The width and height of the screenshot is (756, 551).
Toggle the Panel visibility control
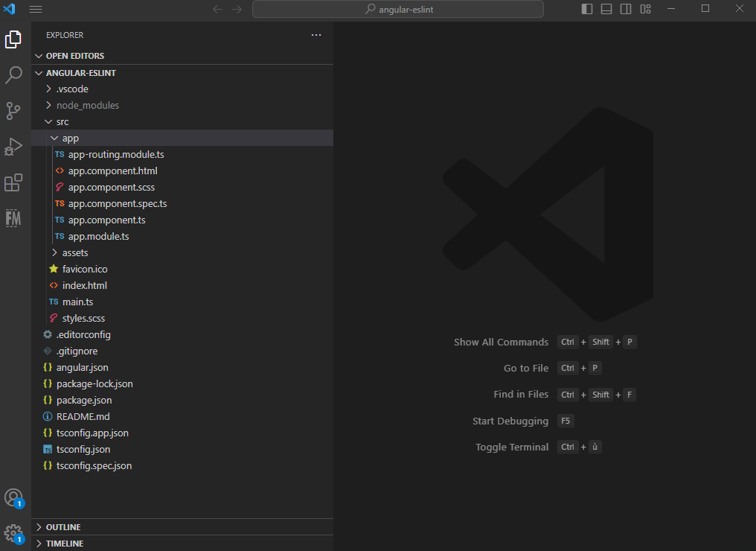pyautogui.click(x=606, y=8)
